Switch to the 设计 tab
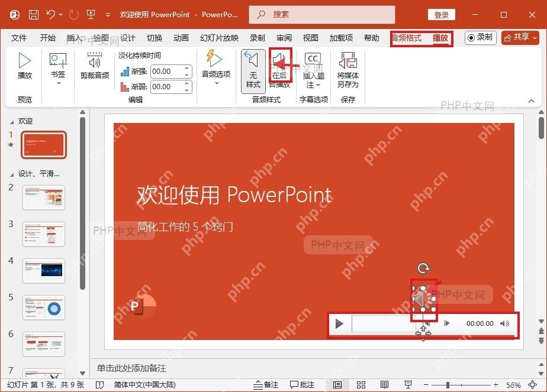The height and width of the screenshot is (392, 547). coord(128,38)
